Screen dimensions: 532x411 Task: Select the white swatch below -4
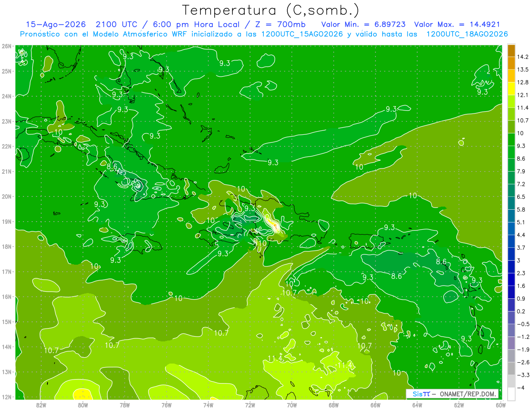click(x=511, y=394)
